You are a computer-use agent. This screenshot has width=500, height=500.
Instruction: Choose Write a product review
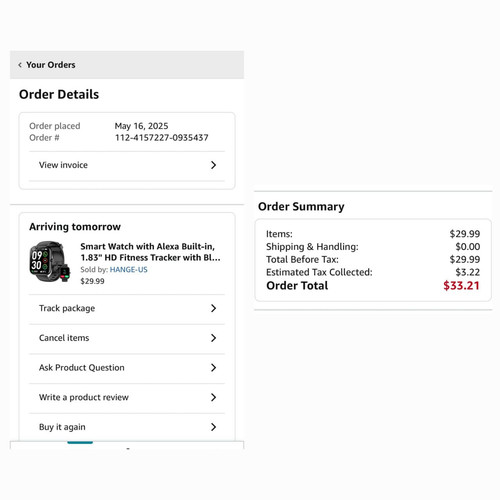tap(127, 397)
